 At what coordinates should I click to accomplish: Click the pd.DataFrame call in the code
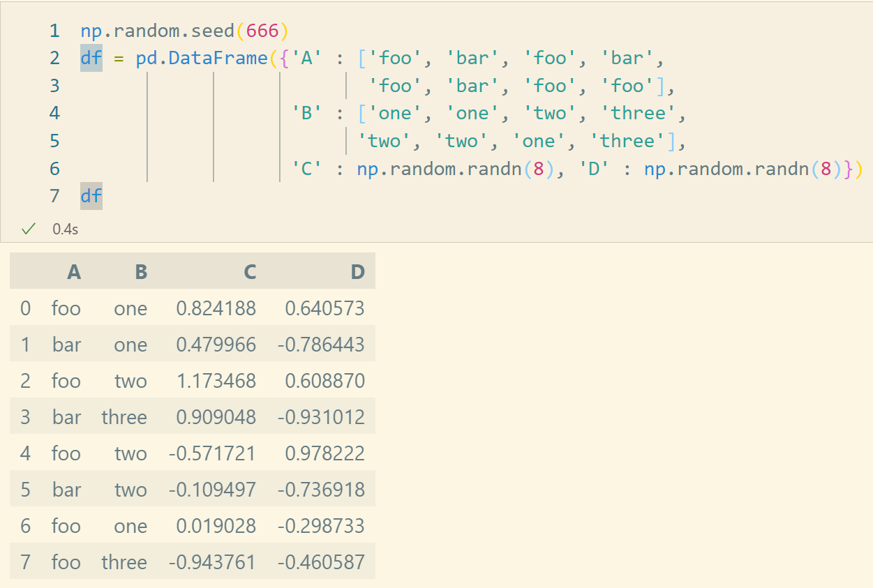tap(201, 58)
